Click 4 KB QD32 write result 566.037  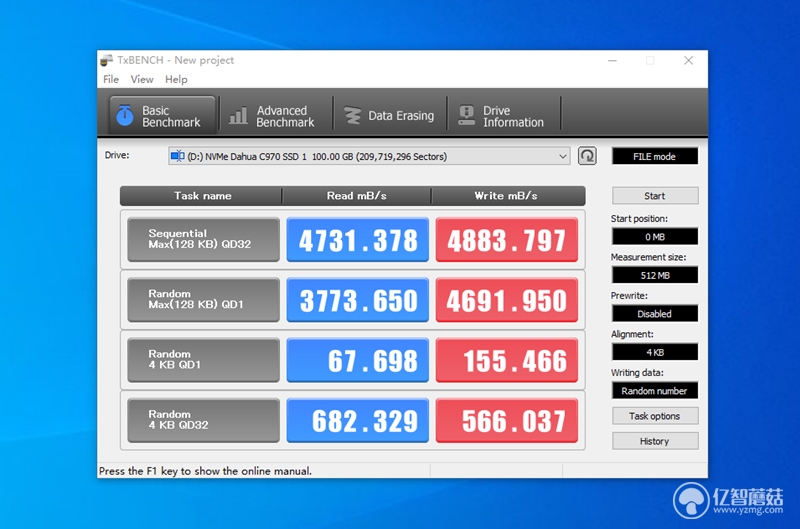coord(507,420)
